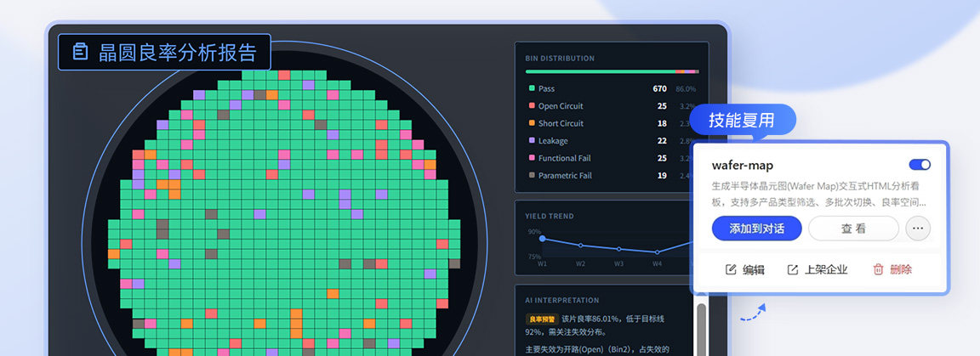Click the wafer-map skill title
This screenshot has width=980, height=356.
point(743,166)
